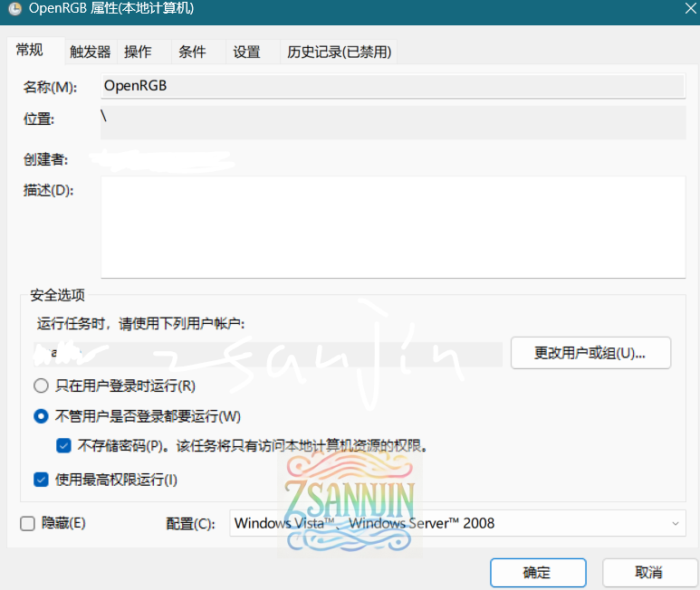Click the task clock icon in title bar
700x590 pixels.
point(14,9)
